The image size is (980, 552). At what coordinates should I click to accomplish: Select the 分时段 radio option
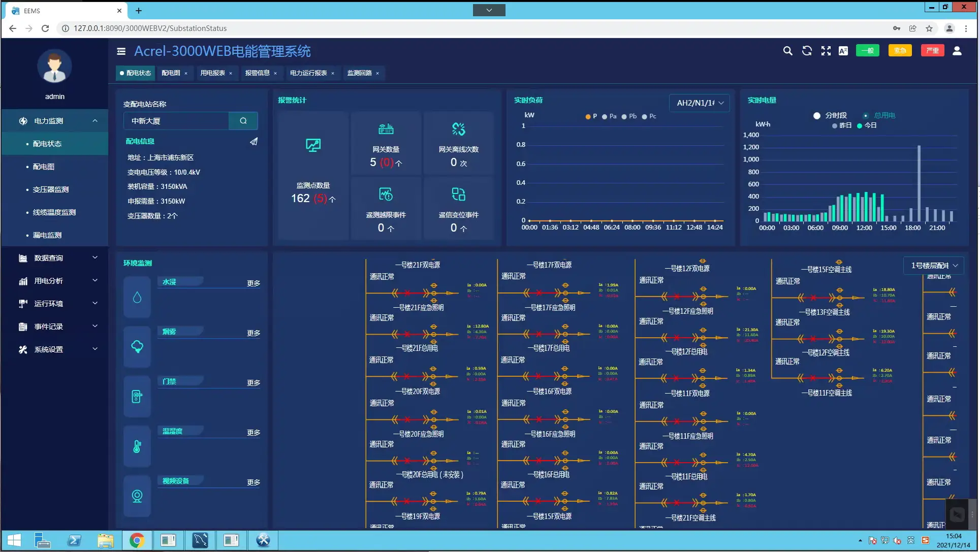pos(817,116)
